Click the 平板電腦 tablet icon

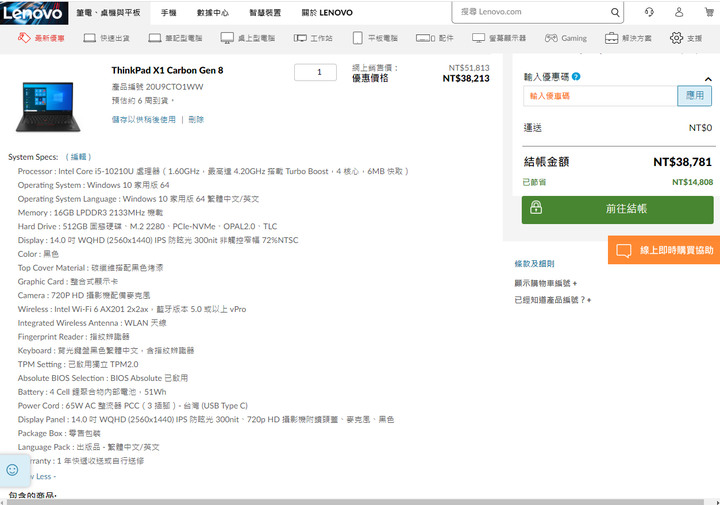[x=358, y=38]
